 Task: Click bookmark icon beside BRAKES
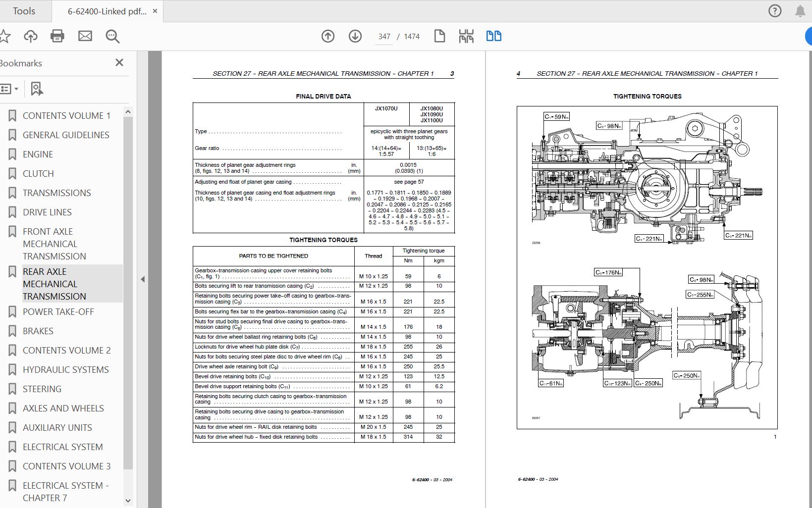coord(12,331)
